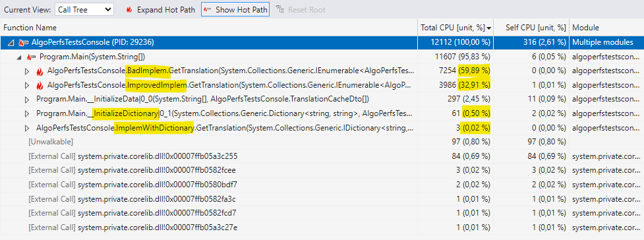Screen dimensions: 644x240
Task: Collapse the Program.Main(System.String[]) node
Action: [x=19, y=57]
